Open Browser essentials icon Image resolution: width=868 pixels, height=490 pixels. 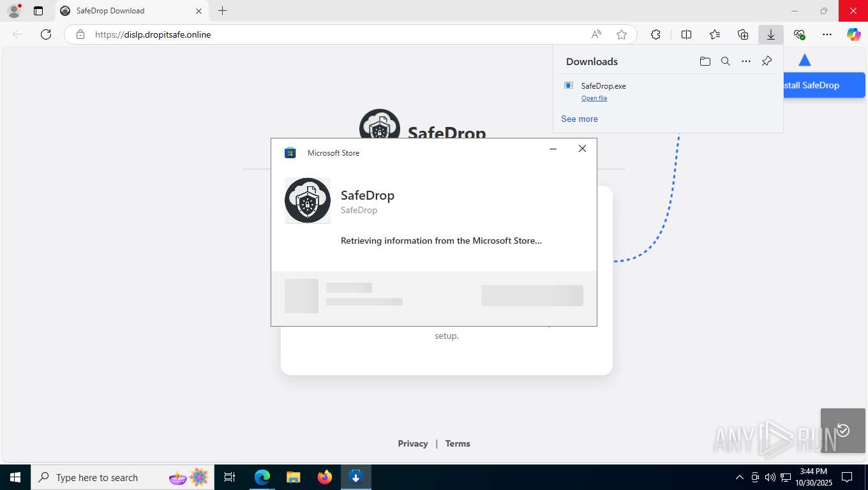point(799,34)
